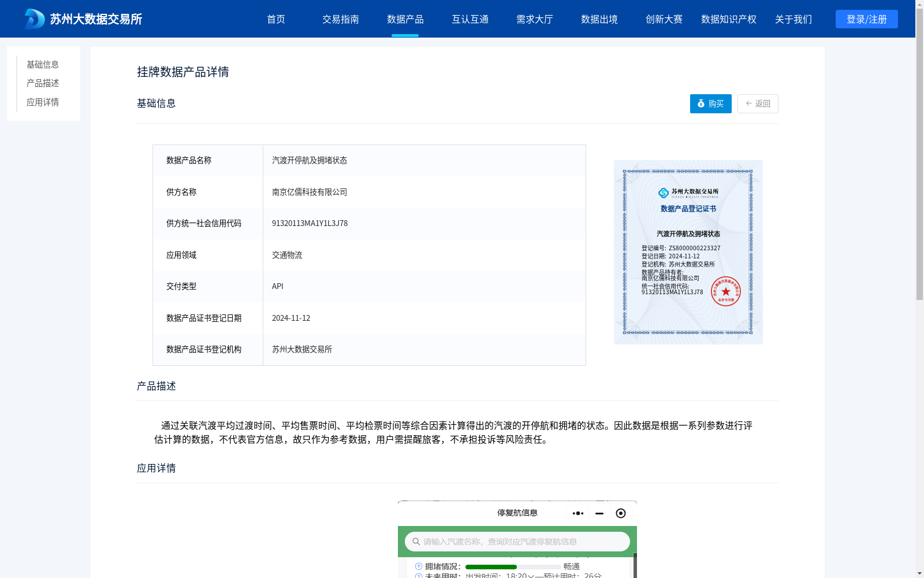924x578 pixels.
Task: Click the blue 购买 button
Action: coord(711,103)
